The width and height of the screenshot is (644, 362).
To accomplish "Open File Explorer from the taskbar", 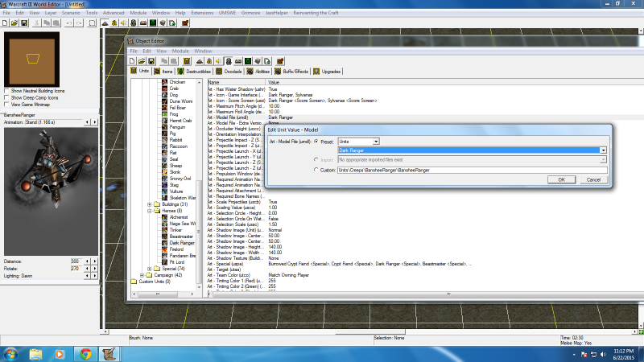I will point(35,354).
